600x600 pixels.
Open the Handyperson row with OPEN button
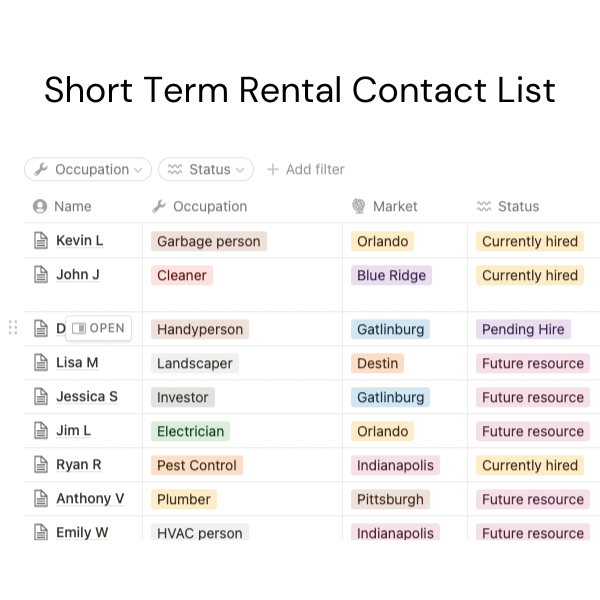[99, 328]
